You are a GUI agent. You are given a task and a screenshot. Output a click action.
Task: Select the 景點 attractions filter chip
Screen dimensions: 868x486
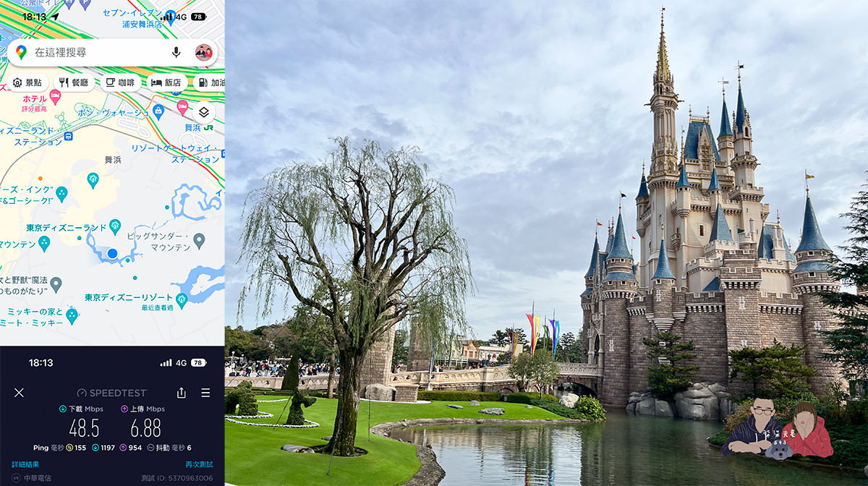point(28,82)
